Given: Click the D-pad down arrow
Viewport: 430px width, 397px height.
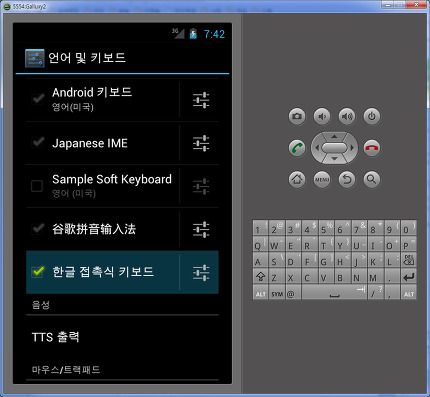Looking at the screenshot, I should click(x=334, y=159).
